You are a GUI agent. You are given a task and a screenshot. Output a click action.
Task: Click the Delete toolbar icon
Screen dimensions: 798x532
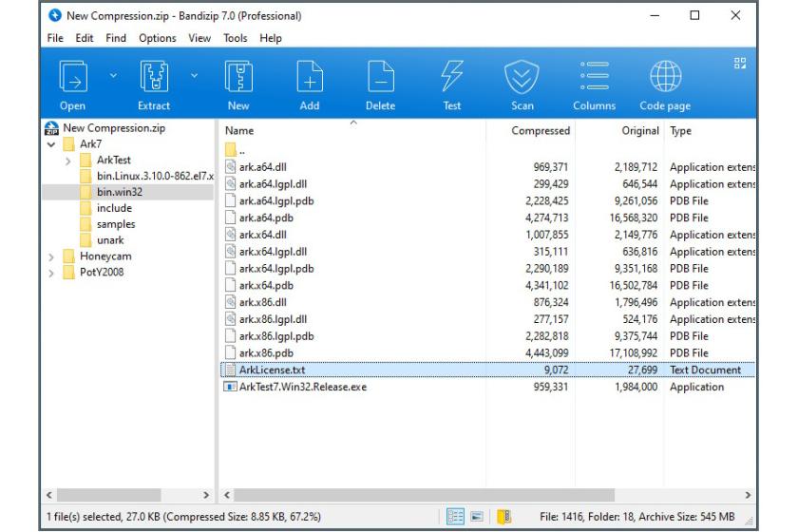tap(381, 77)
